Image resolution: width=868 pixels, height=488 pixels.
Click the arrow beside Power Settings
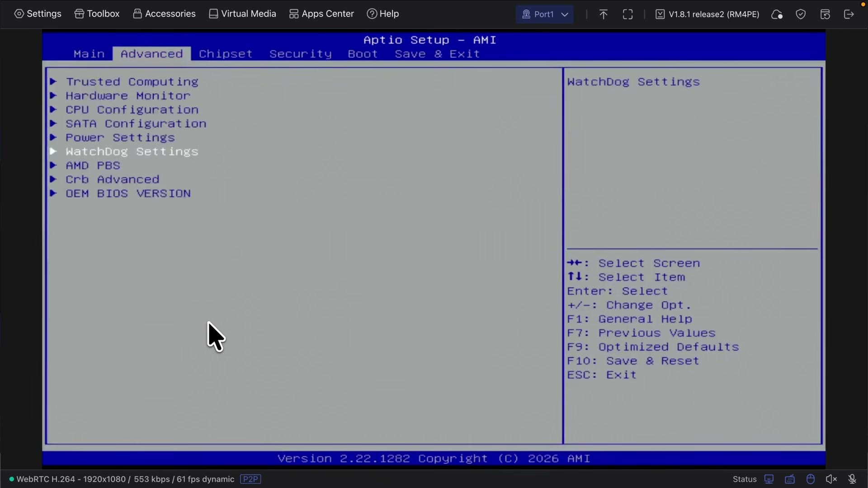click(53, 137)
